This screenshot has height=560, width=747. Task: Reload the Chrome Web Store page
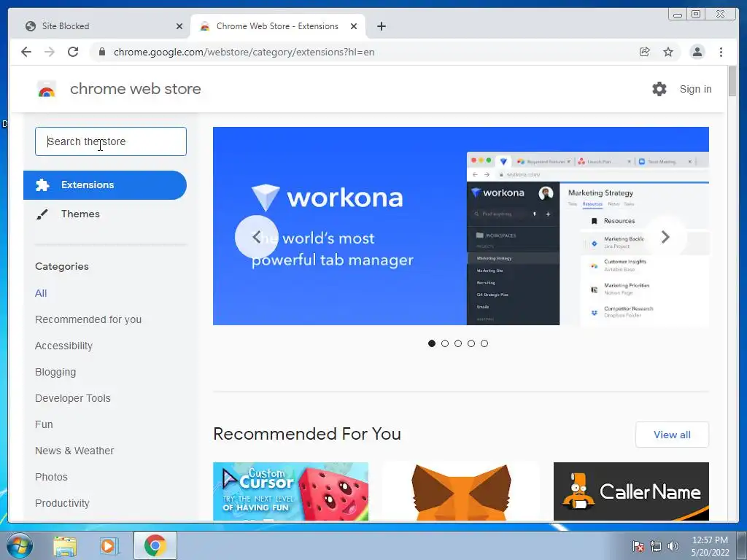(73, 52)
